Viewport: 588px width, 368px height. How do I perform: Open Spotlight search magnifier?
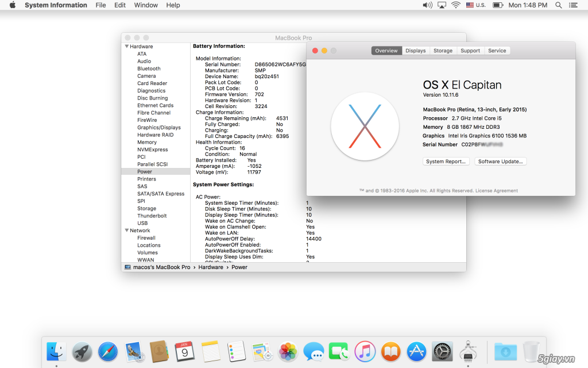pos(558,5)
